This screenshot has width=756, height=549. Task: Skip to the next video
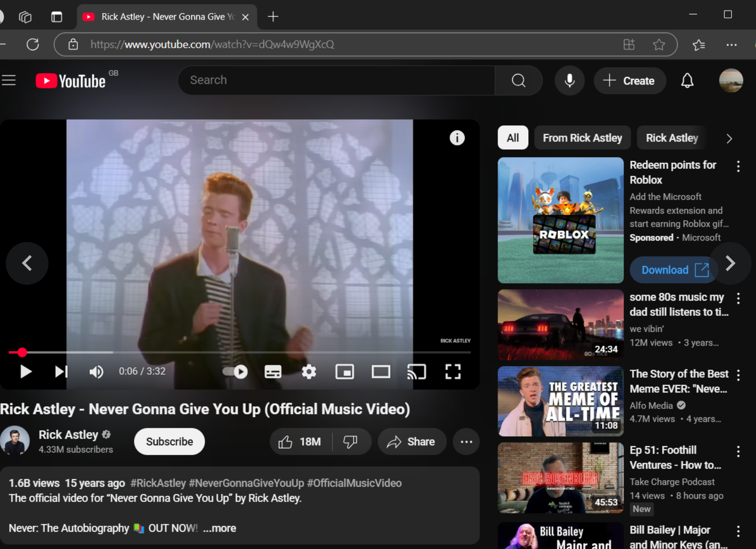click(x=61, y=372)
